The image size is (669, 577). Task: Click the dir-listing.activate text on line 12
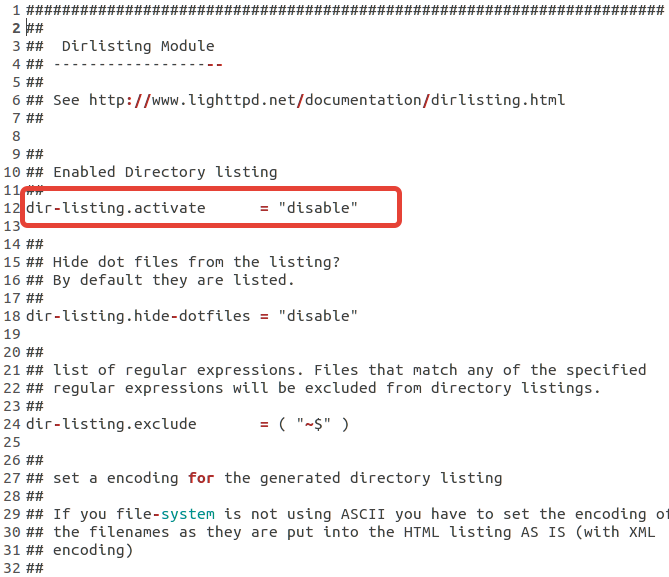click(x=116, y=208)
